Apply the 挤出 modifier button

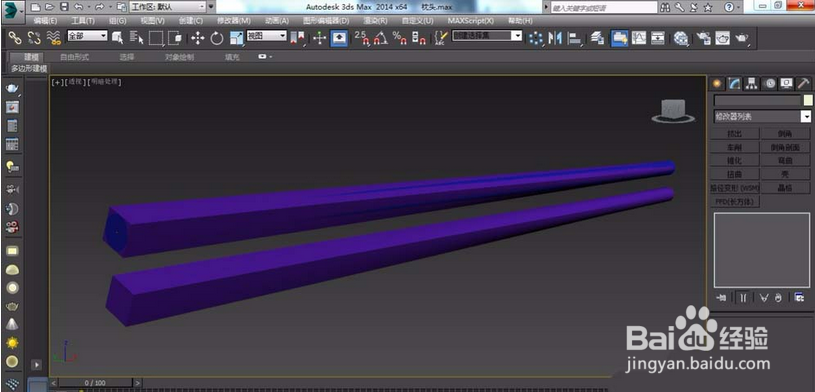[734, 134]
